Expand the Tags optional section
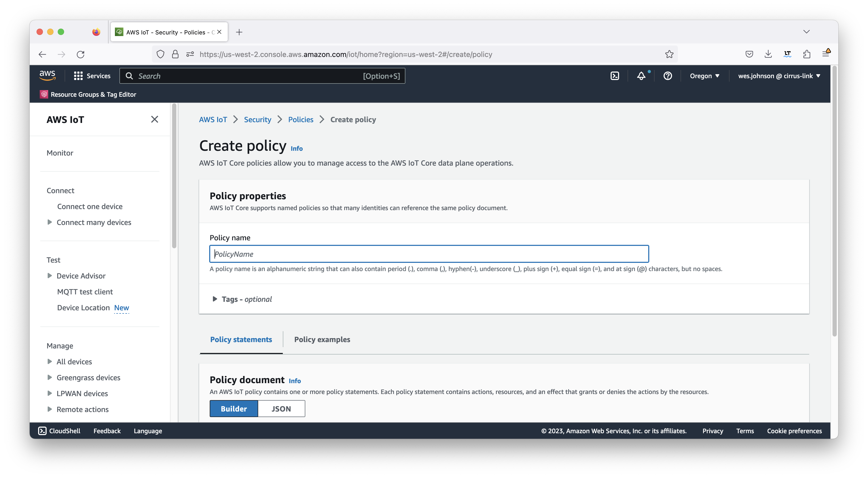This screenshot has width=868, height=478. [215, 299]
